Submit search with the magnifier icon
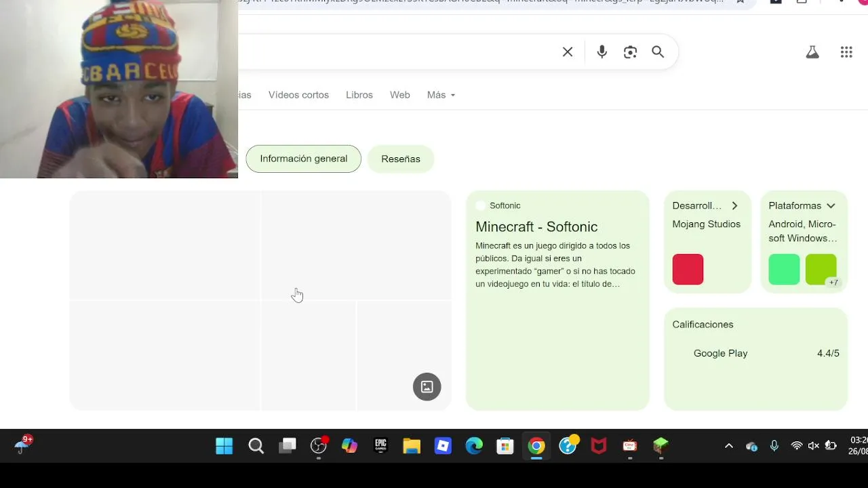This screenshot has height=488, width=868. 658,52
